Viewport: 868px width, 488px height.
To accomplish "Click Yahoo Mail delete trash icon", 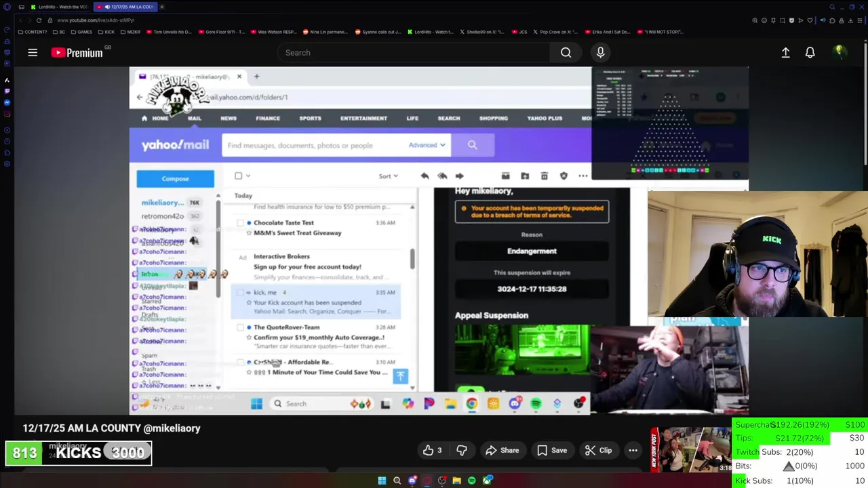I will pyautogui.click(x=544, y=176).
